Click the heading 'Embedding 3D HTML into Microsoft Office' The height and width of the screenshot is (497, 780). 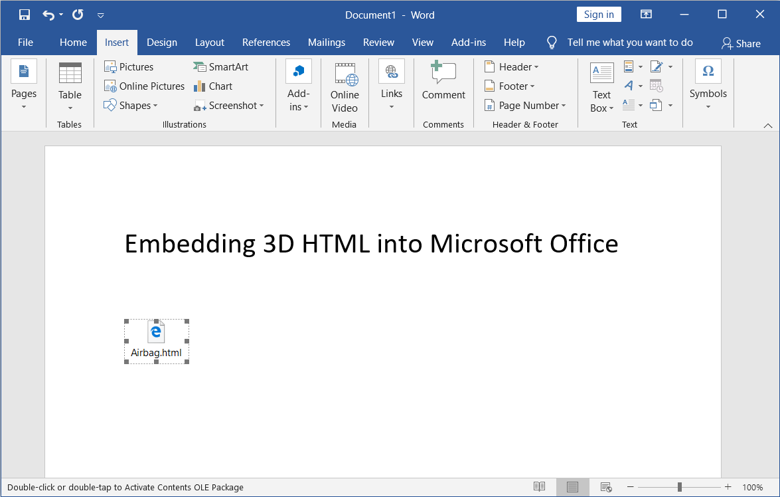[371, 244]
